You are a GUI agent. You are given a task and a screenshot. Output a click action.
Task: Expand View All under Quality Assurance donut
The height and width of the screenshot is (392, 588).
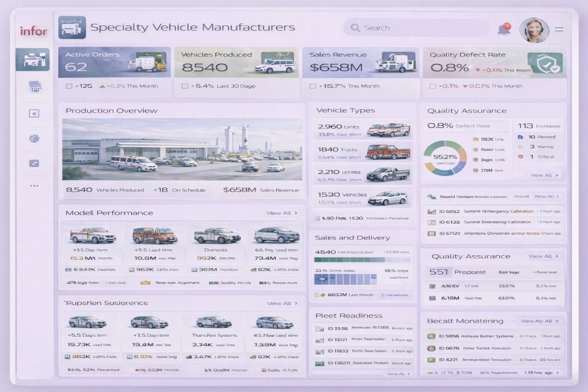click(x=545, y=175)
